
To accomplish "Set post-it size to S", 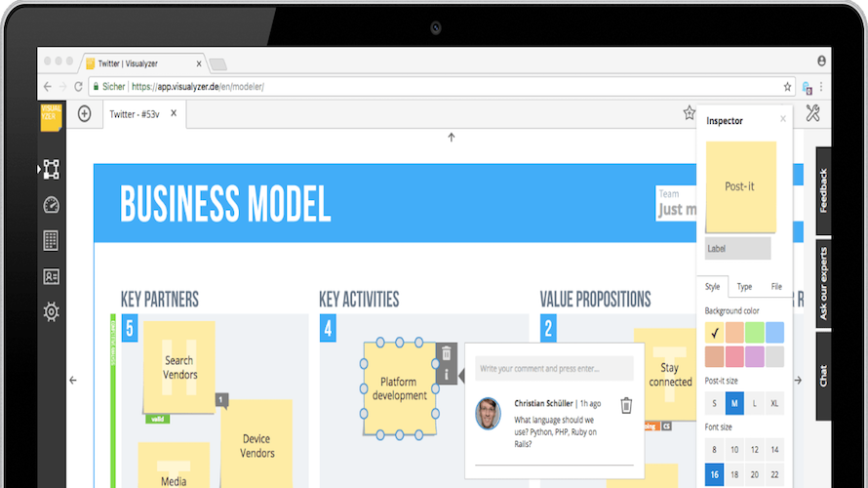I will point(714,403).
